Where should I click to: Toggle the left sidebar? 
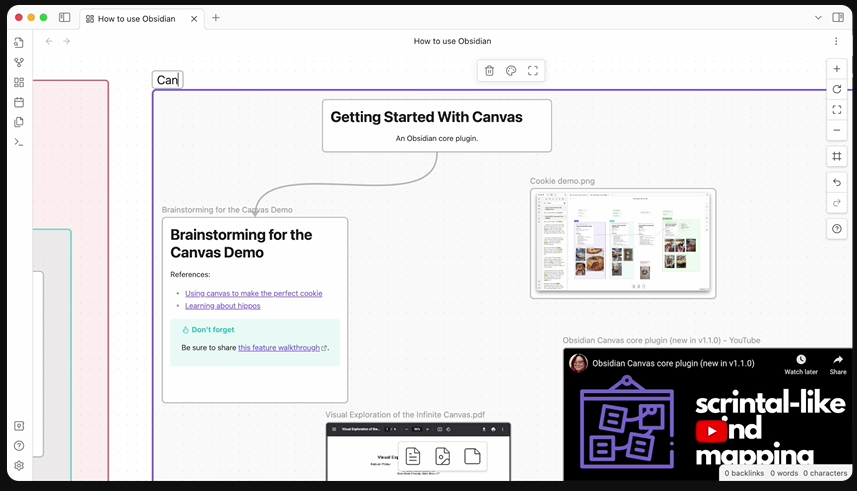tap(64, 17)
